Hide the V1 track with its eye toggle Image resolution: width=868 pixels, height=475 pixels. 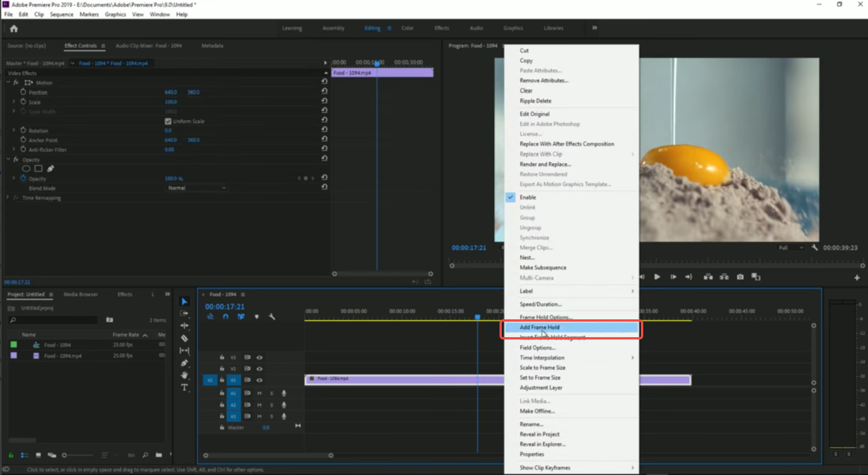coord(259,379)
